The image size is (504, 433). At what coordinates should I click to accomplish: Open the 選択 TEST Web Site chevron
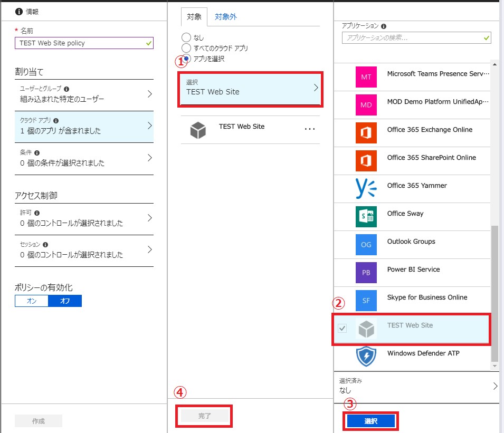[316, 88]
